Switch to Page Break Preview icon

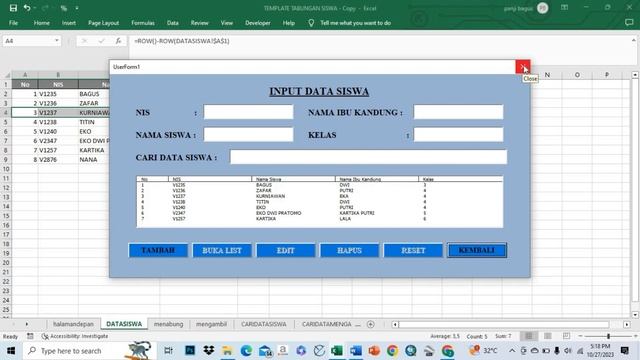click(566, 336)
